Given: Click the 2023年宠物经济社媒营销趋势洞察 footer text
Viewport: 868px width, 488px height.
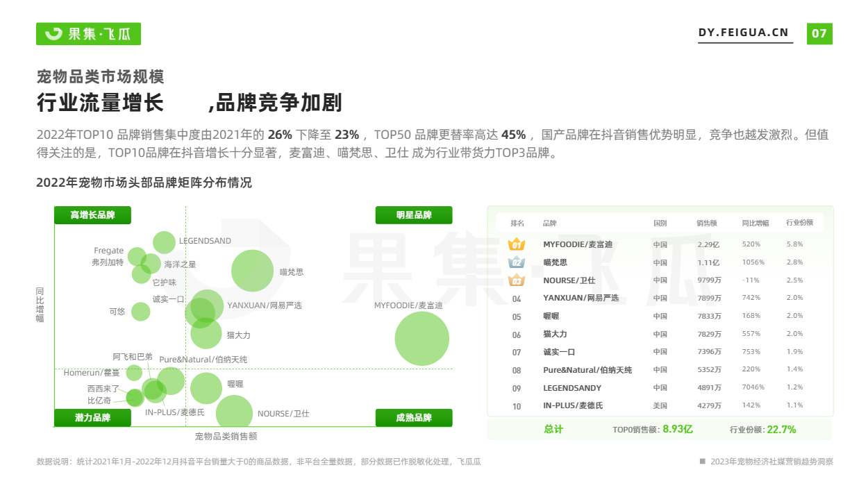Looking at the screenshot, I should [771, 462].
